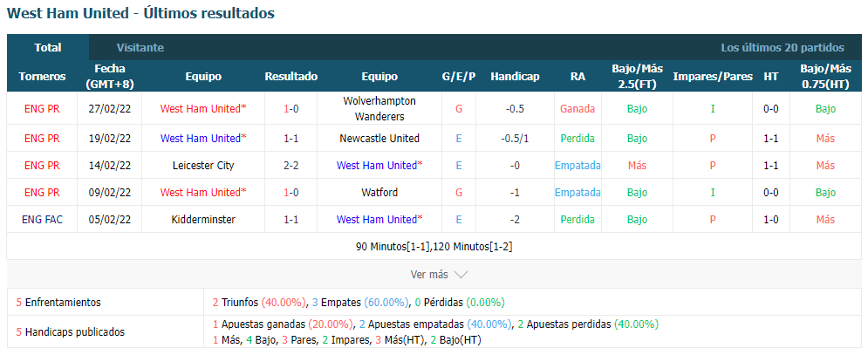This screenshot has width=868, height=355.
Task: Click West Ham United in 27/02/22 row
Action: (203, 108)
